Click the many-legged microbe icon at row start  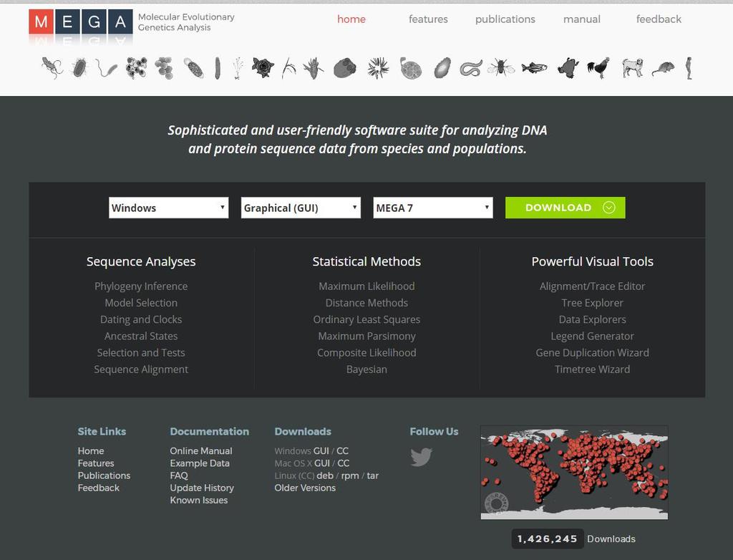point(52,68)
